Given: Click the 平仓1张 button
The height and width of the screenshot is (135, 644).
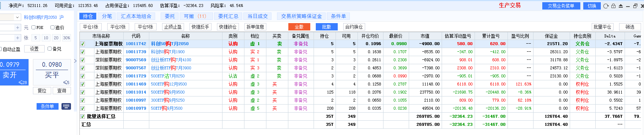Looking at the screenshot, I should (x=90, y=27).
